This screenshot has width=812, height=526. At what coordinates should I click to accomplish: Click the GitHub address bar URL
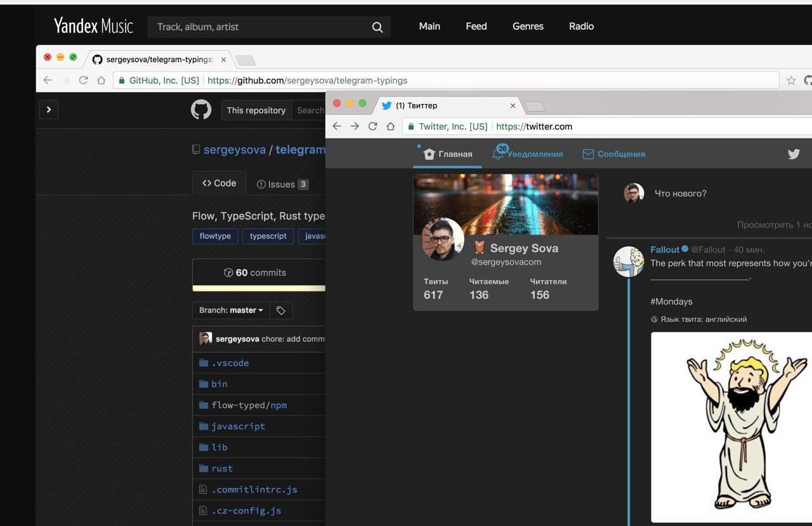308,81
